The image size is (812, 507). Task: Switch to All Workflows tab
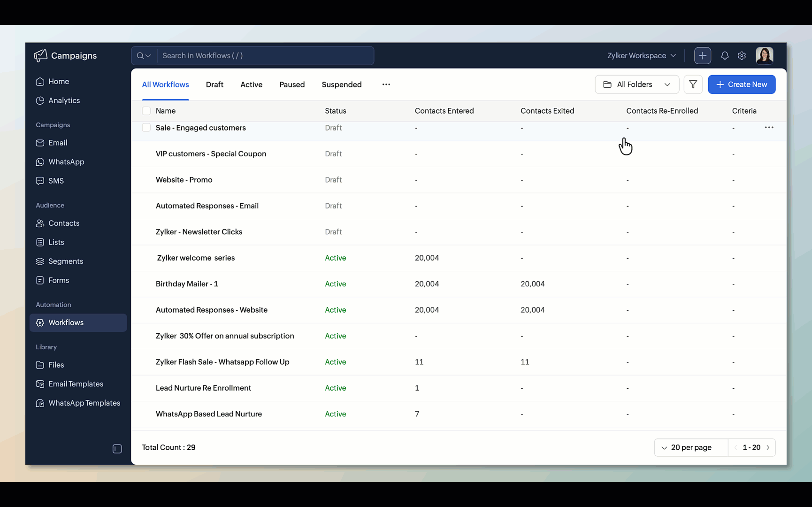[165, 84]
